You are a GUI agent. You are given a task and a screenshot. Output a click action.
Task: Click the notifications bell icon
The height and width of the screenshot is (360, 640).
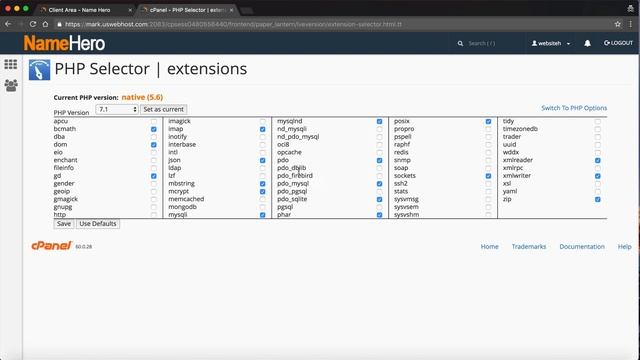(x=587, y=43)
